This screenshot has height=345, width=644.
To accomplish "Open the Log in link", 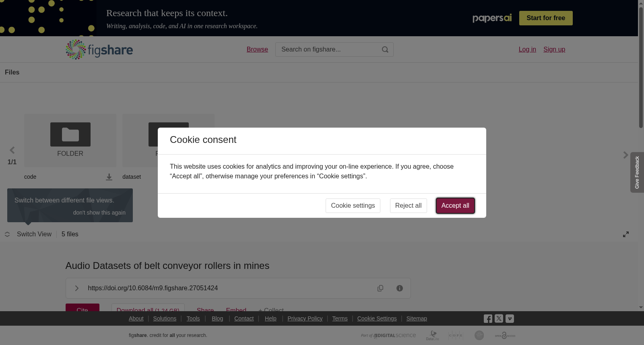I will (x=527, y=49).
